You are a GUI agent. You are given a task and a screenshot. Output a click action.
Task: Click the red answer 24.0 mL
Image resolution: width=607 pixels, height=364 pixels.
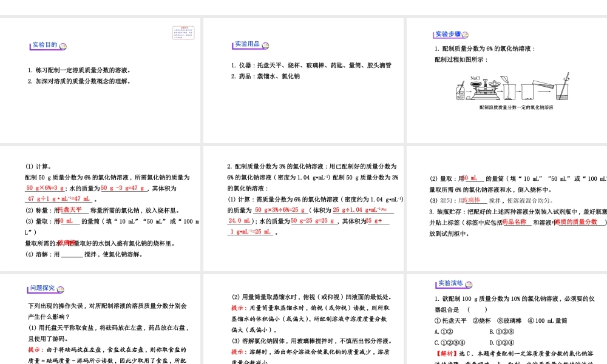coord(239,220)
